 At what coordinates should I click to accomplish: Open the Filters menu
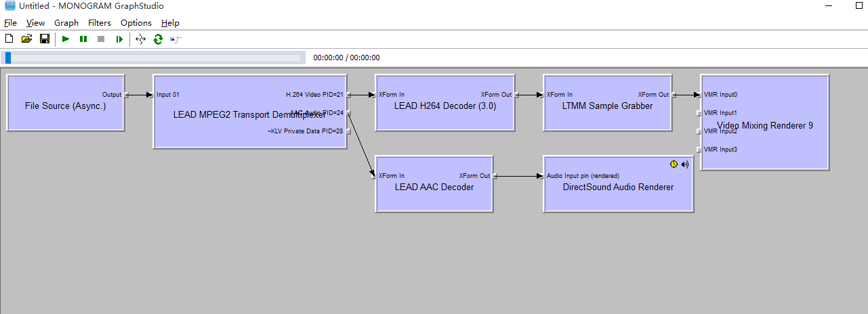click(100, 23)
